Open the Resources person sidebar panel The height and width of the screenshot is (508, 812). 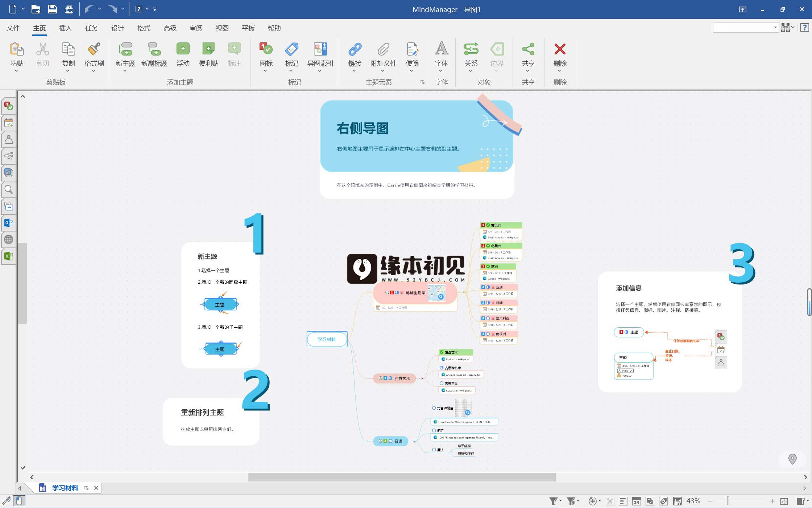[9, 140]
